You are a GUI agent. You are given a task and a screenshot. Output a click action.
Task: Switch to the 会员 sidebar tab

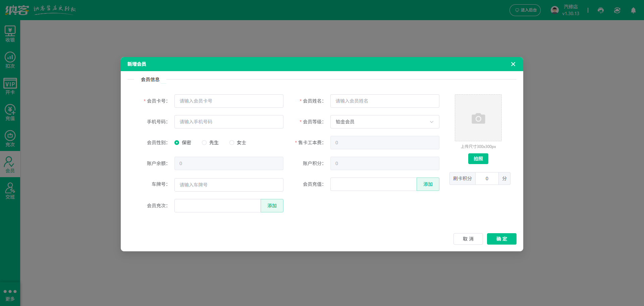[x=10, y=165]
